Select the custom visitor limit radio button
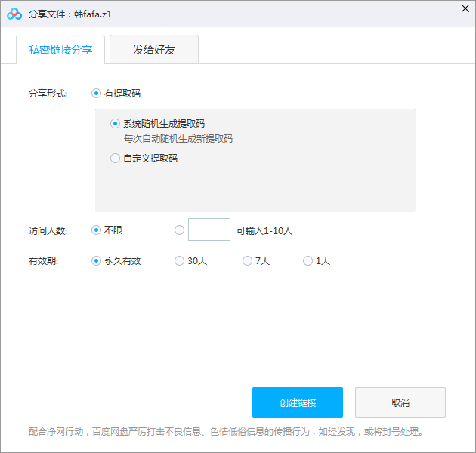This screenshot has height=453, width=476. pyautogui.click(x=179, y=230)
